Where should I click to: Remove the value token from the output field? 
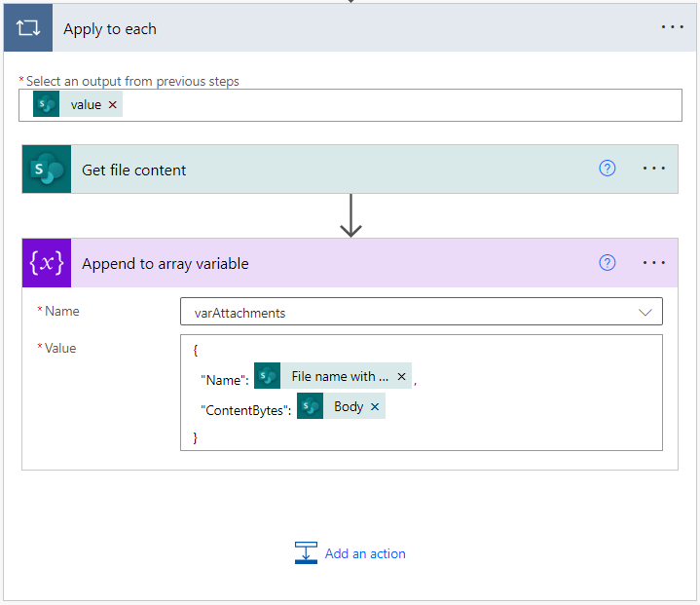(113, 105)
